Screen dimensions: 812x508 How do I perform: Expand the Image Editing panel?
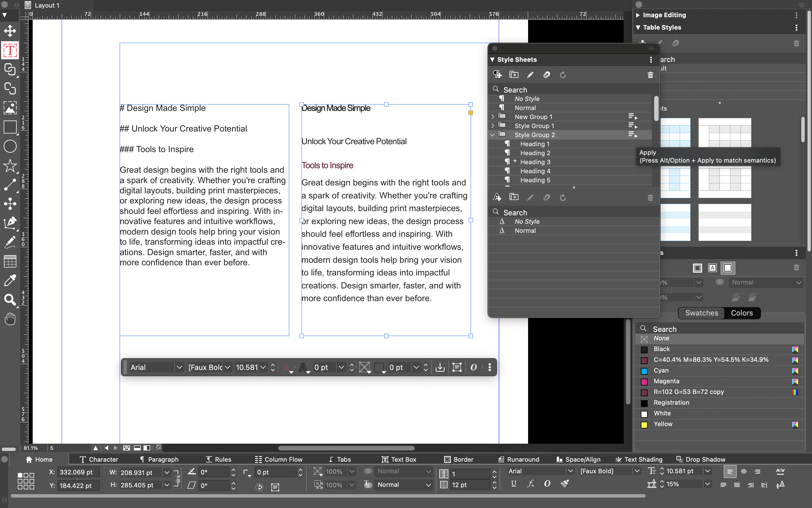click(638, 15)
